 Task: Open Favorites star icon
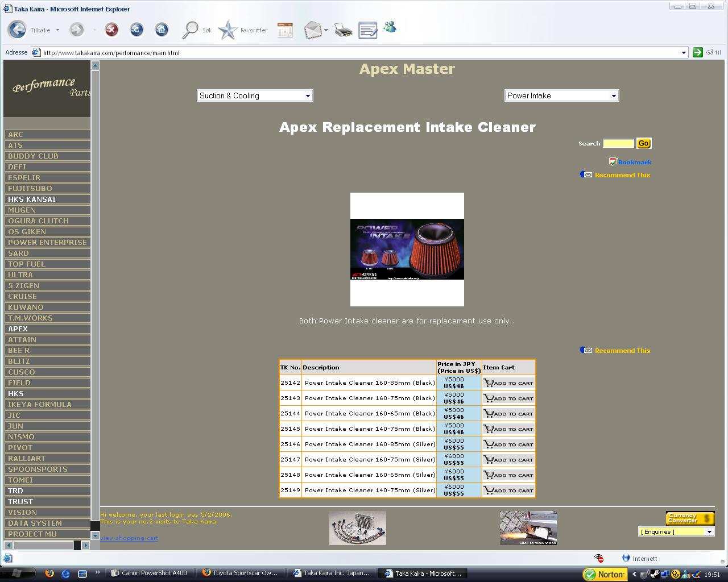pyautogui.click(x=228, y=30)
